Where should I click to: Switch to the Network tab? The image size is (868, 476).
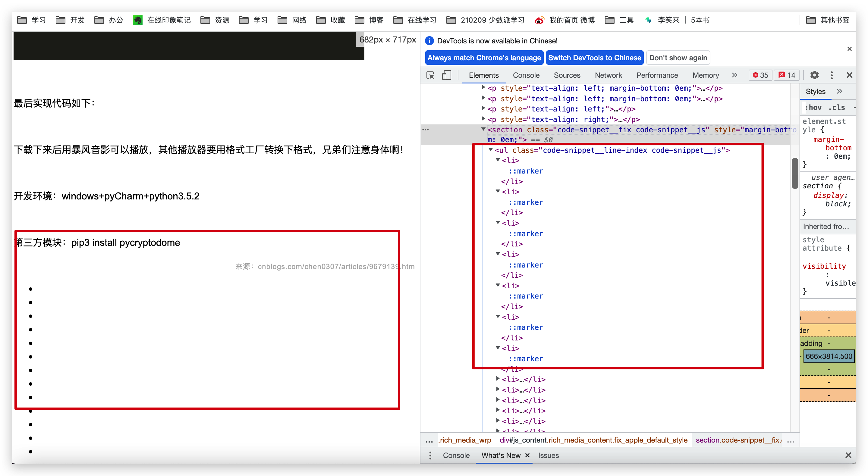[608, 75]
